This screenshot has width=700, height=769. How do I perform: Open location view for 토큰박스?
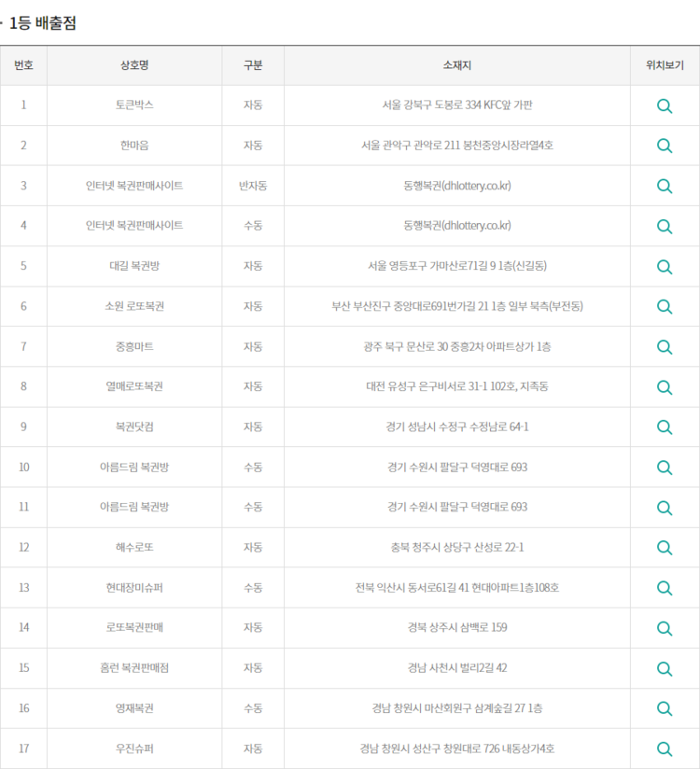[665, 105]
